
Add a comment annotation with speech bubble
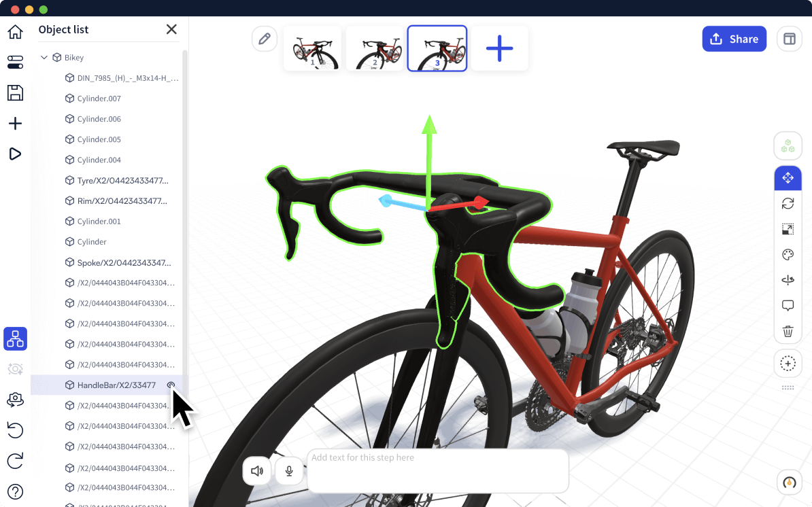coord(788,306)
